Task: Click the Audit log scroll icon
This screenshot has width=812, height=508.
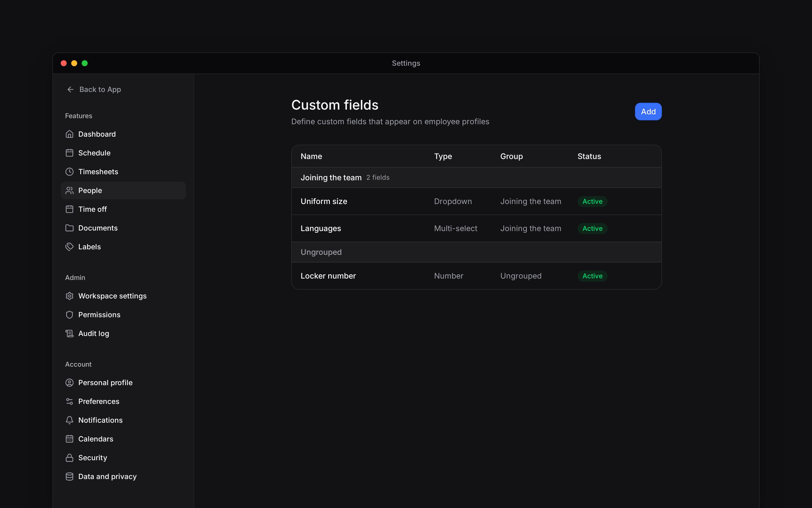Action: 70,334
